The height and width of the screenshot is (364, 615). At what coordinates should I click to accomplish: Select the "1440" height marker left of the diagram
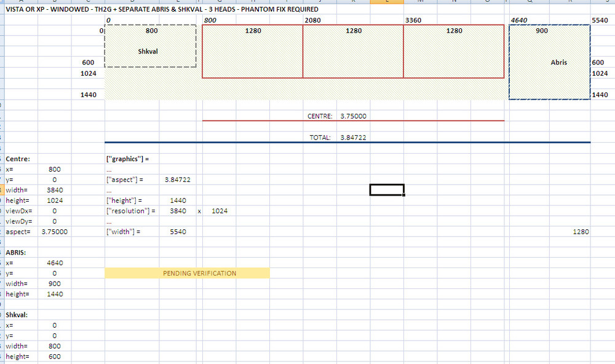(x=88, y=95)
